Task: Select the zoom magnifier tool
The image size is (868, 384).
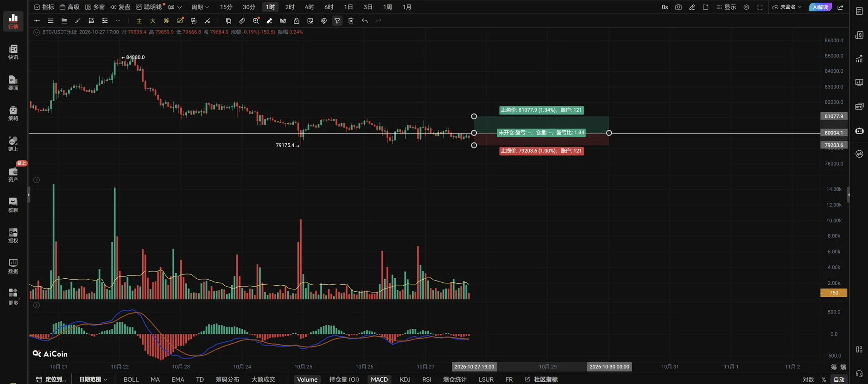Action: click(256, 21)
